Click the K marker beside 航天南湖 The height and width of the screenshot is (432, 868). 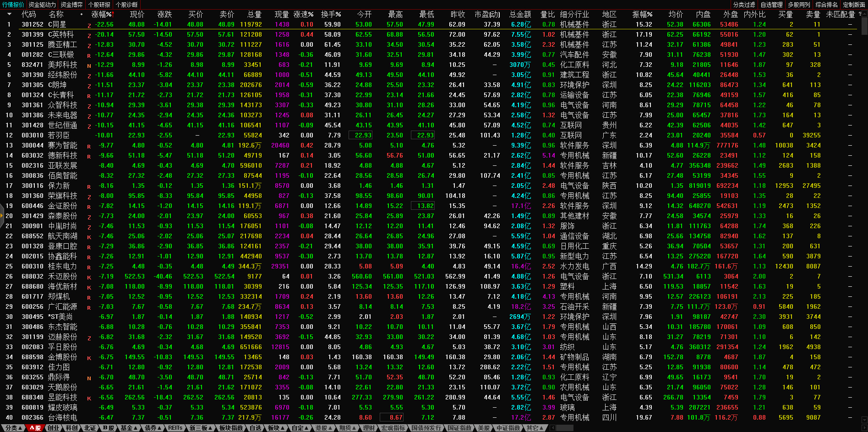coord(89,237)
